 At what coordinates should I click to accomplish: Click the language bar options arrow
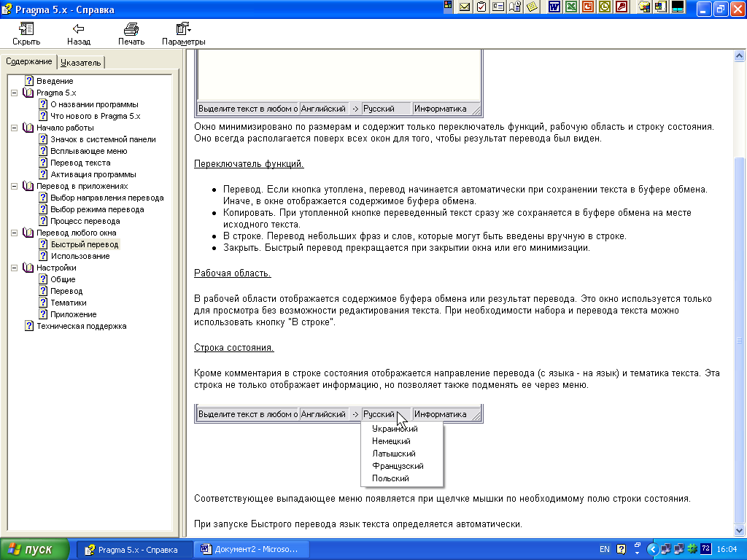(638, 553)
